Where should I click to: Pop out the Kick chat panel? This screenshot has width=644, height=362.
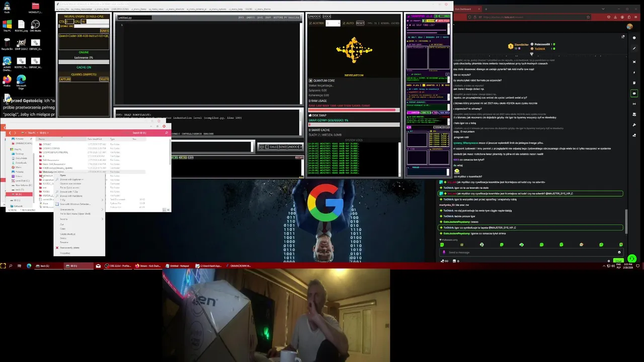[623, 37]
